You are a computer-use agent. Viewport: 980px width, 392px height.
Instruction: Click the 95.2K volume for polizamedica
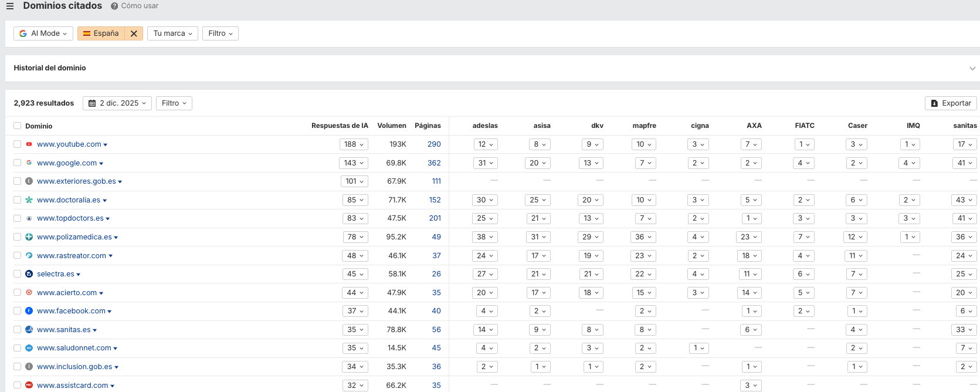pyautogui.click(x=396, y=237)
